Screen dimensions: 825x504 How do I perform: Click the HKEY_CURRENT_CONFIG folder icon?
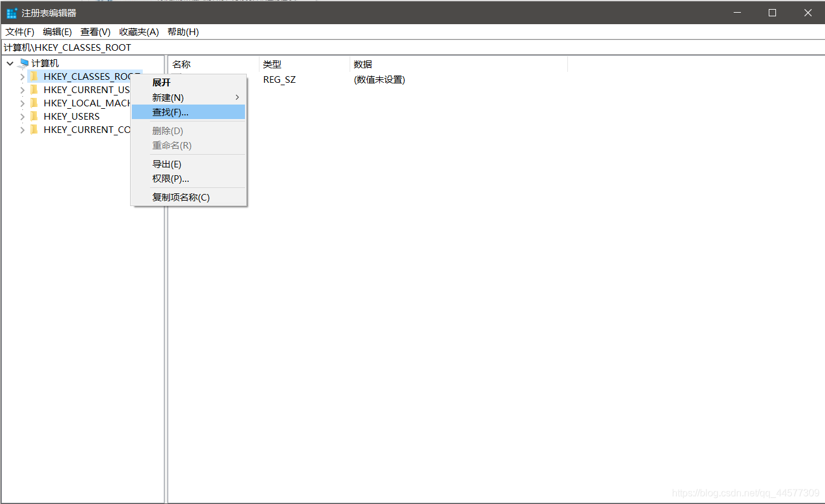tap(34, 129)
